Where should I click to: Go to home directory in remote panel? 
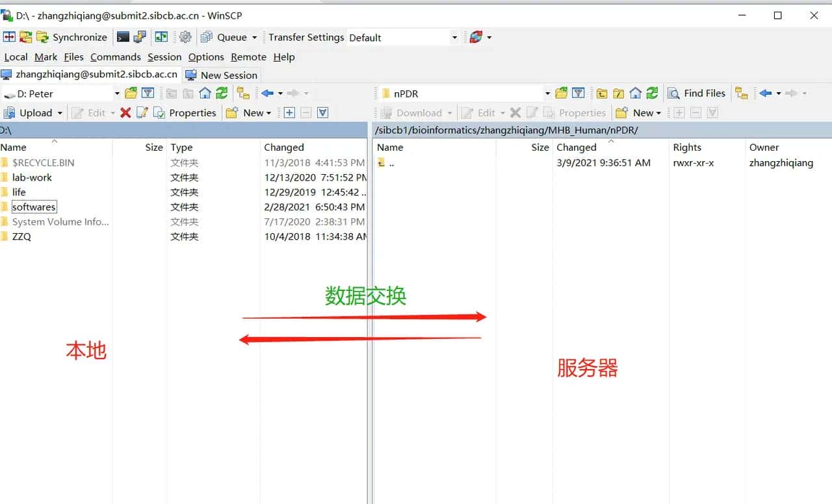click(x=636, y=93)
